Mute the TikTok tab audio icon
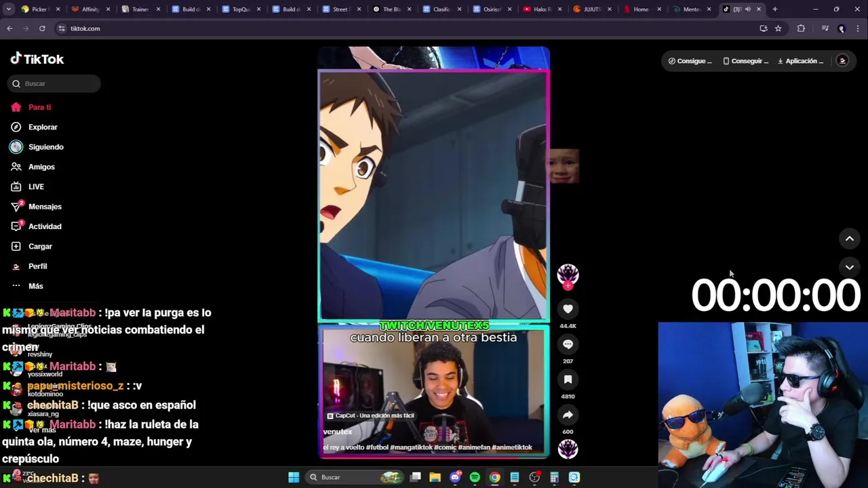This screenshot has width=868, height=488. point(748,9)
